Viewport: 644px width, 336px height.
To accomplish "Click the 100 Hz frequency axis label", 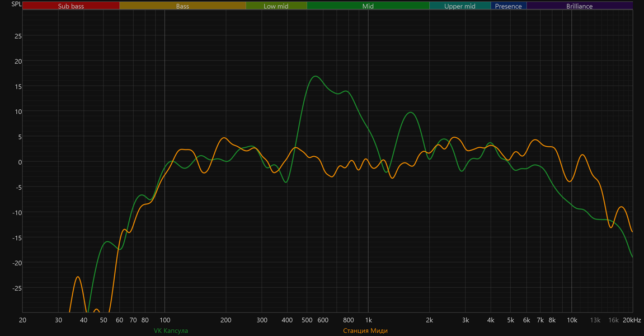I will 164,320.
